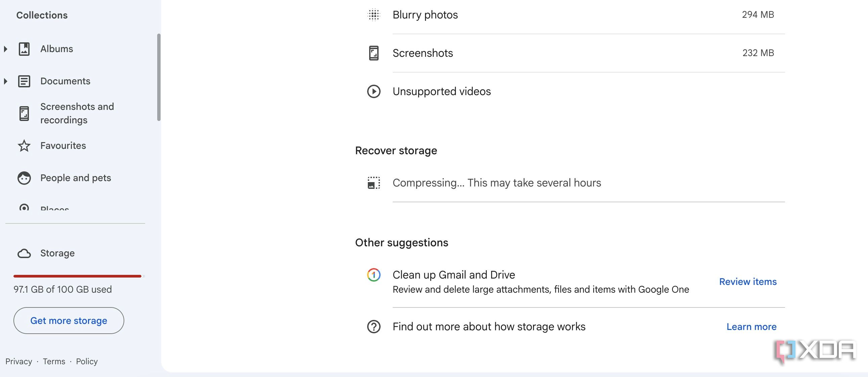Viewport: 868px width, 377px height.
Task: Click the Screenshots phone icon in list
Action: (374, 53)
